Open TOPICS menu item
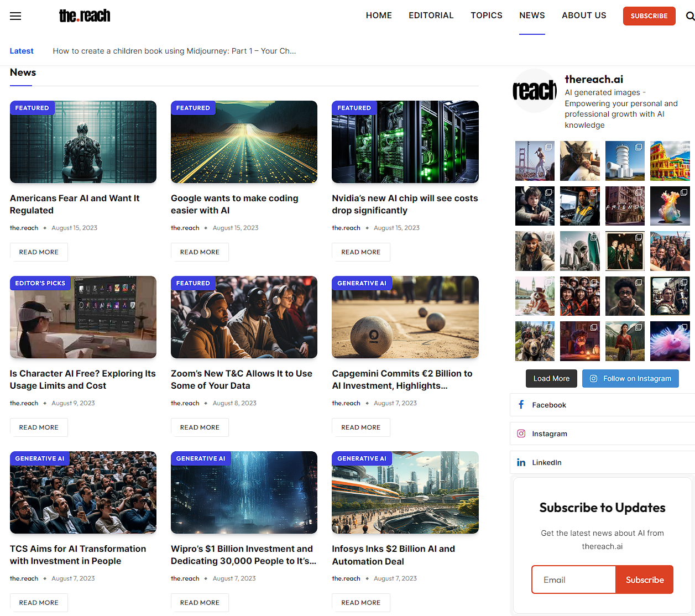Screen dimensions: 695x616 click(x=487, y=15)
